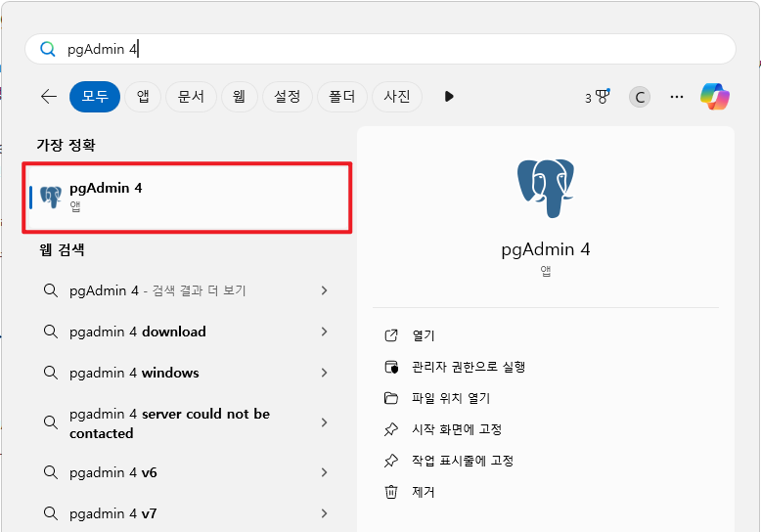Click into the search field containing pgAdmin 4

[x=380, y=49]
